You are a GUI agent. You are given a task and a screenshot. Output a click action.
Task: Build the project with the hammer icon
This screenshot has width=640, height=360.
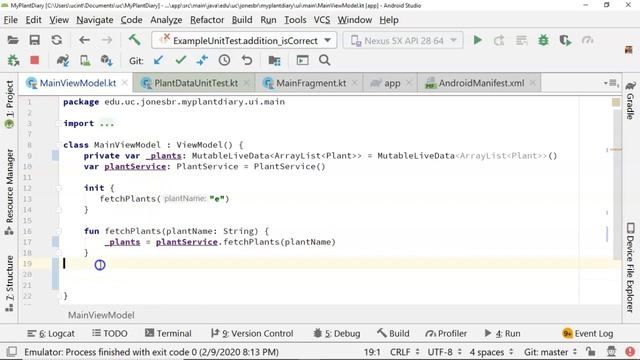tap(134, 40)
